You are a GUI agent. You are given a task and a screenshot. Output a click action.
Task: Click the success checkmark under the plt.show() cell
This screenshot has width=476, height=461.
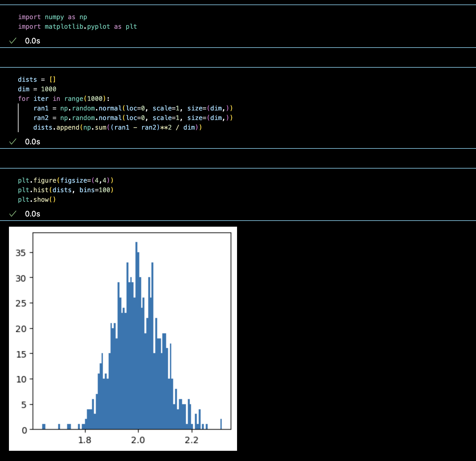tap(13, 214)
